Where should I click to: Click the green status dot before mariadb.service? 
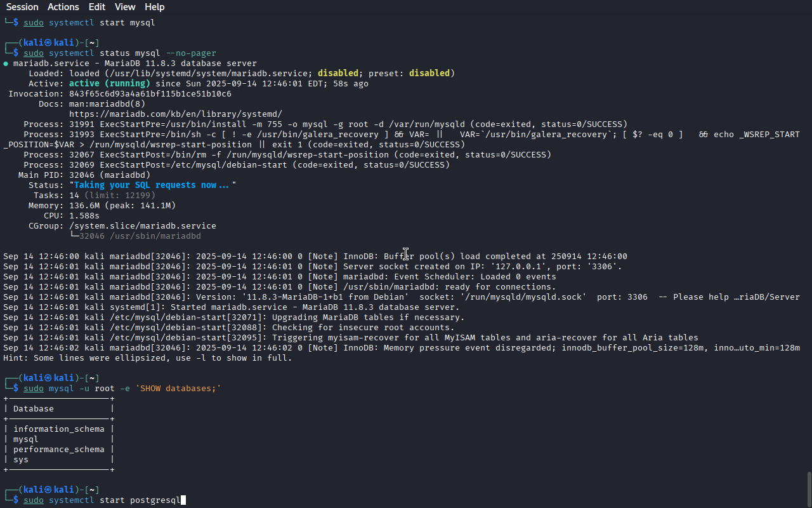tap(6, 63)
